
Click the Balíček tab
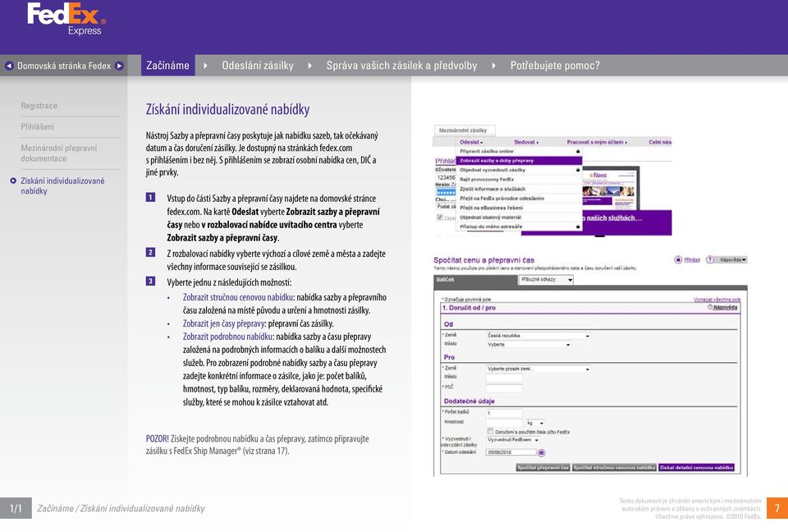point(475,280)
